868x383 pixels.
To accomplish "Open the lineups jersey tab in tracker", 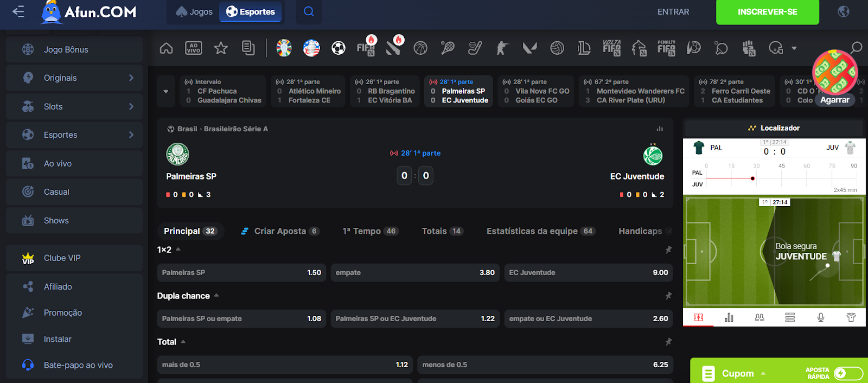I will pos(851,317).
